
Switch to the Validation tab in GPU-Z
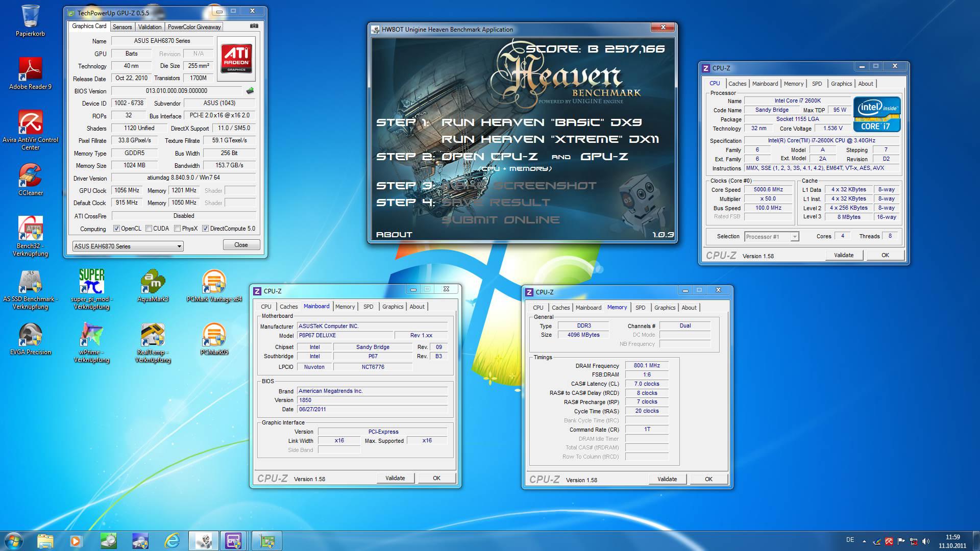coord(150,27)
